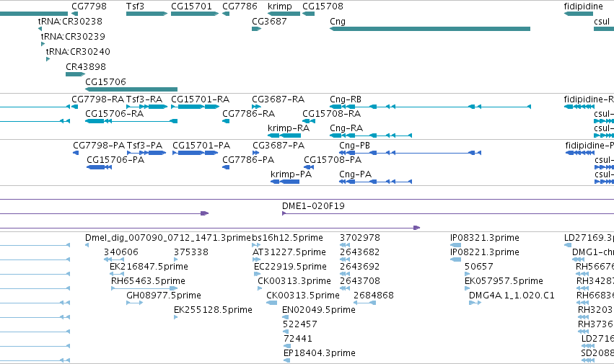
Task: Select krimp-RA transcript glyph
Action: pyautogui.click(x=284, y=136)
